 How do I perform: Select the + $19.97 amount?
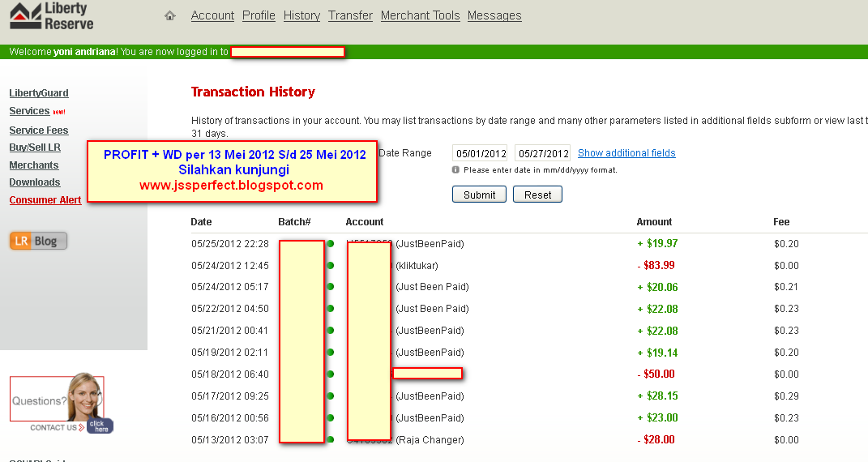(x=657, y=243)
